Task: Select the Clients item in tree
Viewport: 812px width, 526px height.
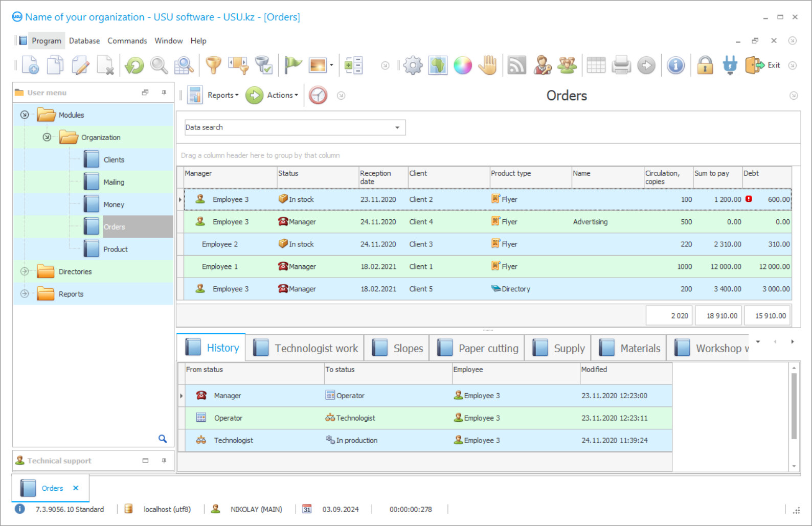Action: [x=114, y=160]
